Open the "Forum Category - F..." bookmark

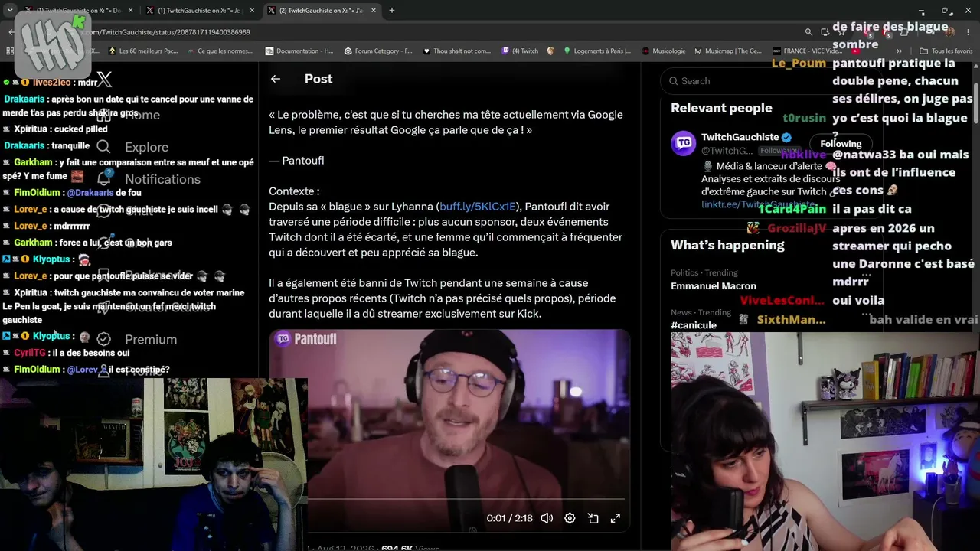tap(378, 51)
